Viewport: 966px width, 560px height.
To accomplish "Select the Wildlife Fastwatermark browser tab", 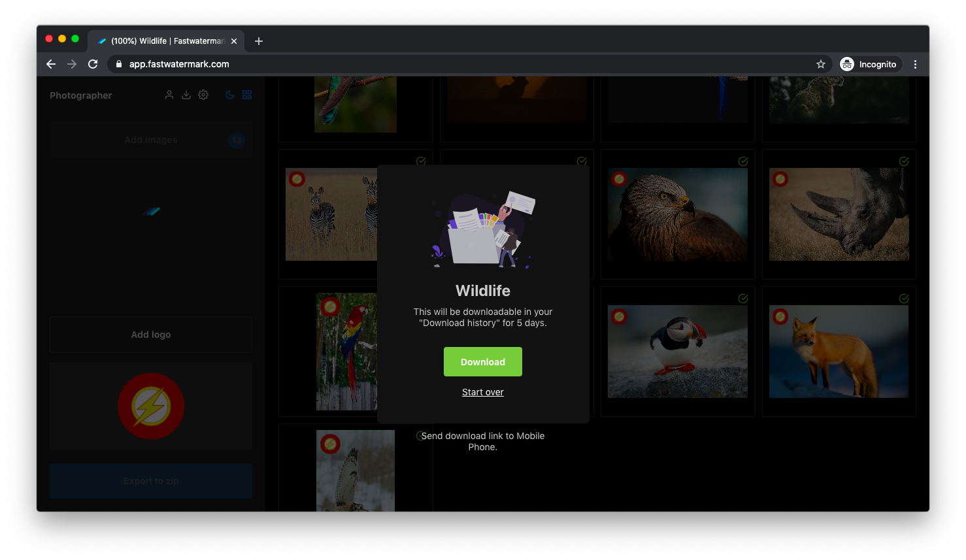I will click(x=166, y=41).
